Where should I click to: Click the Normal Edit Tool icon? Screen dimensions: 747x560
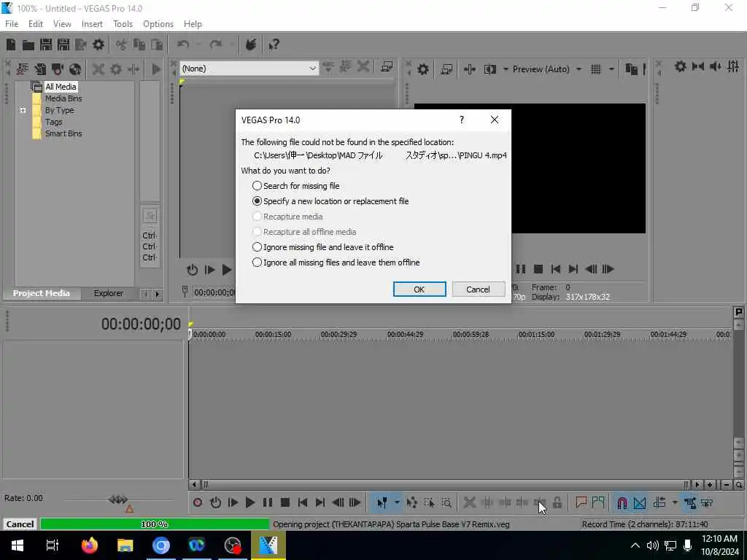click(x=382, y=502)
